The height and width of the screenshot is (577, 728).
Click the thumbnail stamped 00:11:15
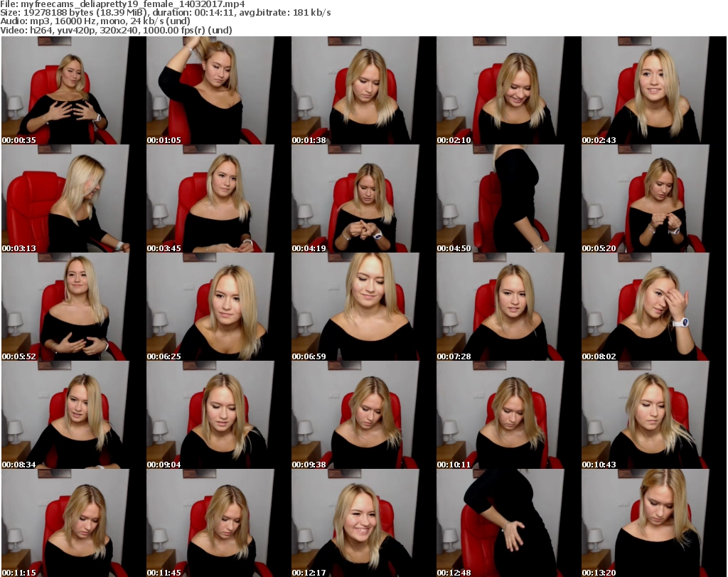coord(73,523)
